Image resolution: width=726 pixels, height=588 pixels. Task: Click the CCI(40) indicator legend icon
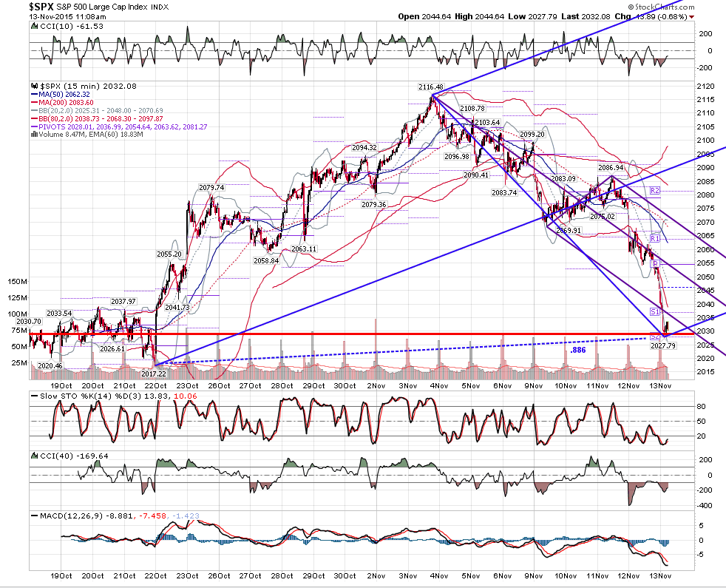(34, 456)
